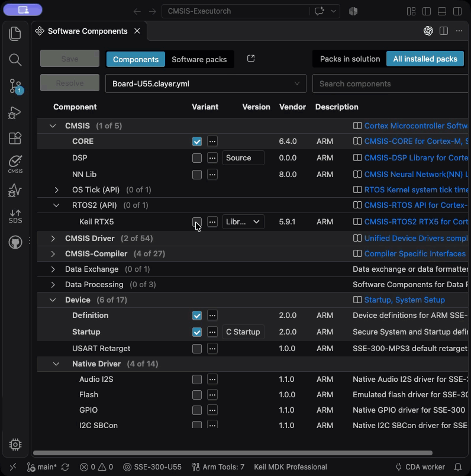471x476 pixels.
Task: Expand the CMSIS-Compiler group
Action: (x=53, y=254)
